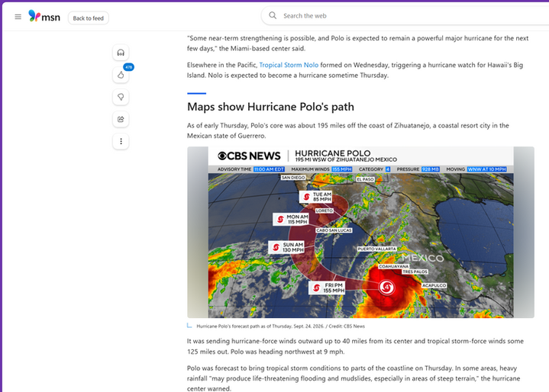
Task: Open the Hurricane Polo forecast map image
Action: pos(360,232)
